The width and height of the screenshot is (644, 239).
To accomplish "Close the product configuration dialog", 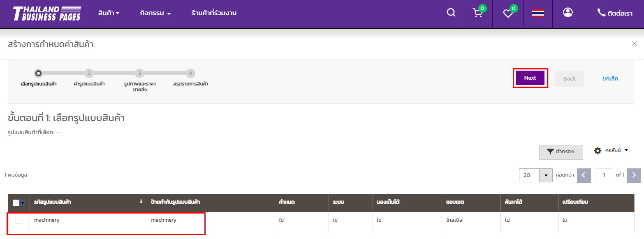I will pos(635,44).
